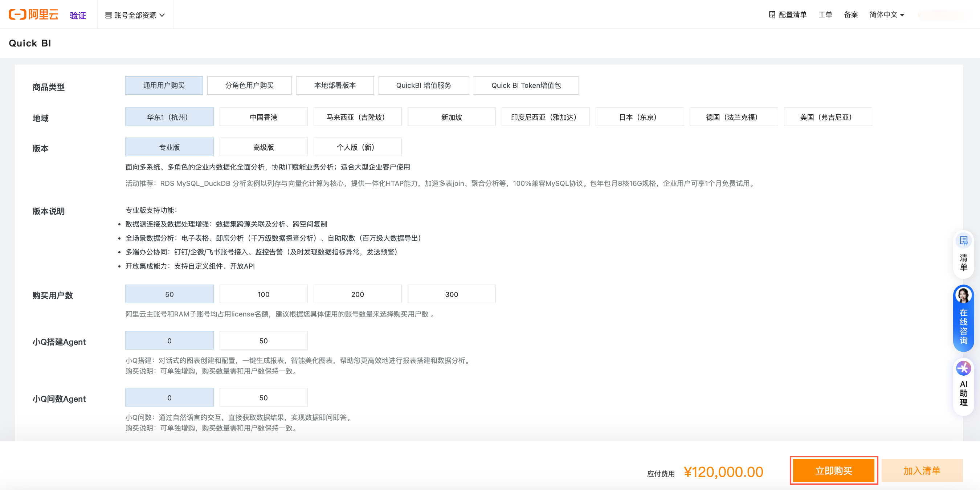
Task: Open 在线咨询 online consultation avatar
Action: [963, 295]
